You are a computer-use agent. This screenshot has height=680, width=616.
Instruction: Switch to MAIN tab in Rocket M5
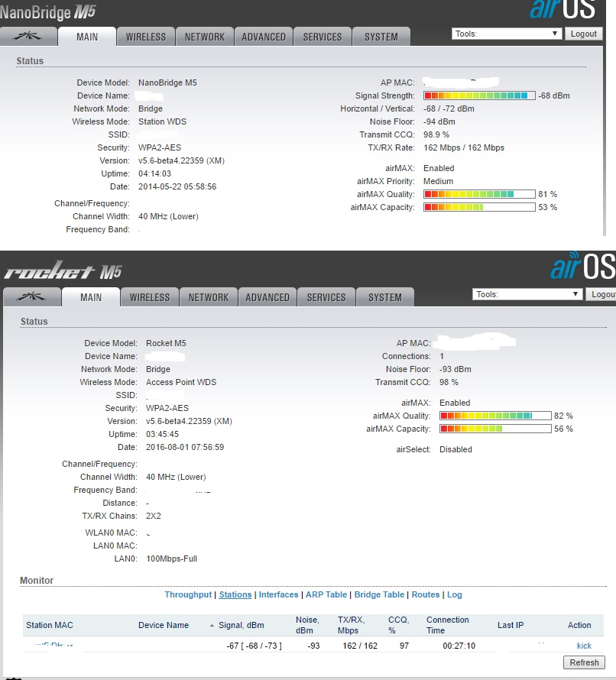[x=91, y=297]
